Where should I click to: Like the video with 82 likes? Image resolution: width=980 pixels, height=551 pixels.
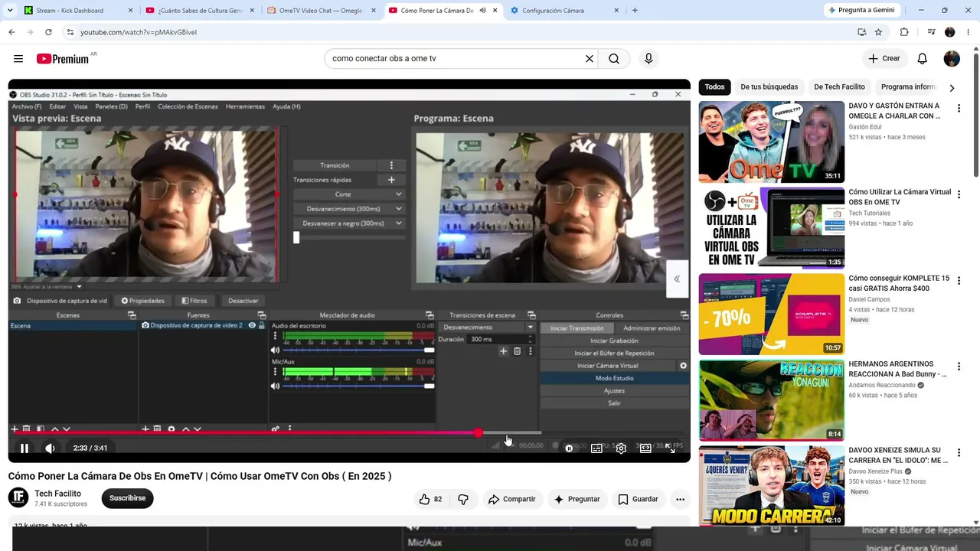click(x=430, y=499)
